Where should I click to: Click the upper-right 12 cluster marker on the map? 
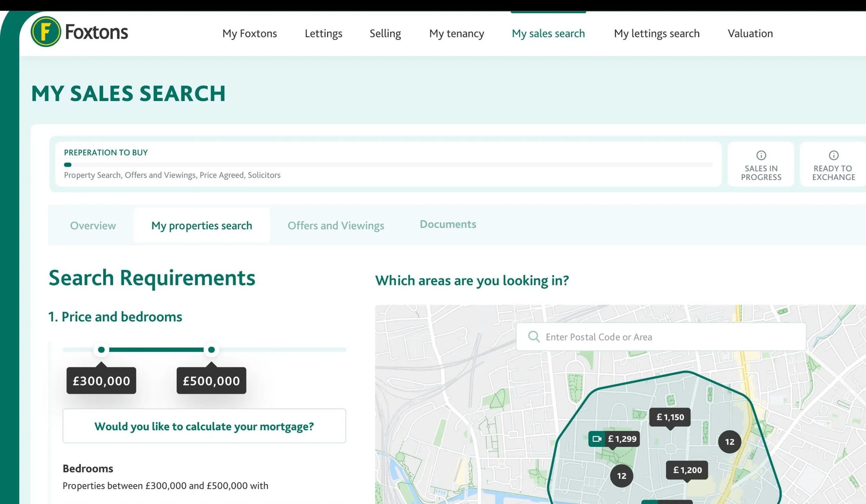pos(729,442)
